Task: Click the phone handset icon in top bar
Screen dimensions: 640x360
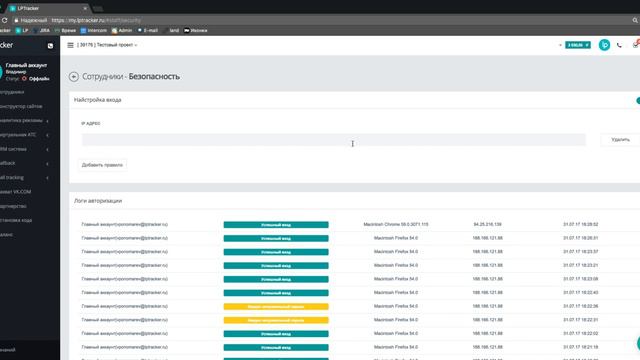Action: [x=619, y=45]
